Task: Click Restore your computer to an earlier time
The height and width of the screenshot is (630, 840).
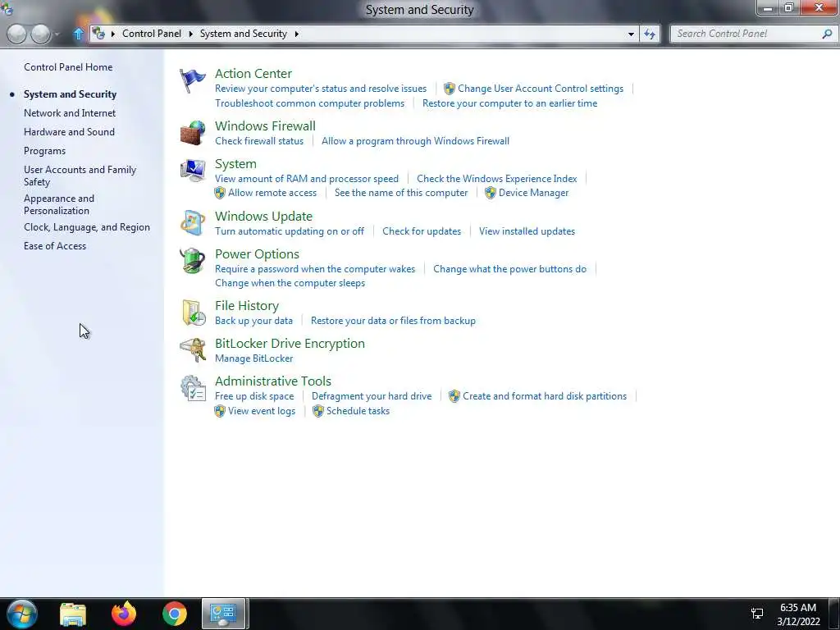Action: click(509, 103)
